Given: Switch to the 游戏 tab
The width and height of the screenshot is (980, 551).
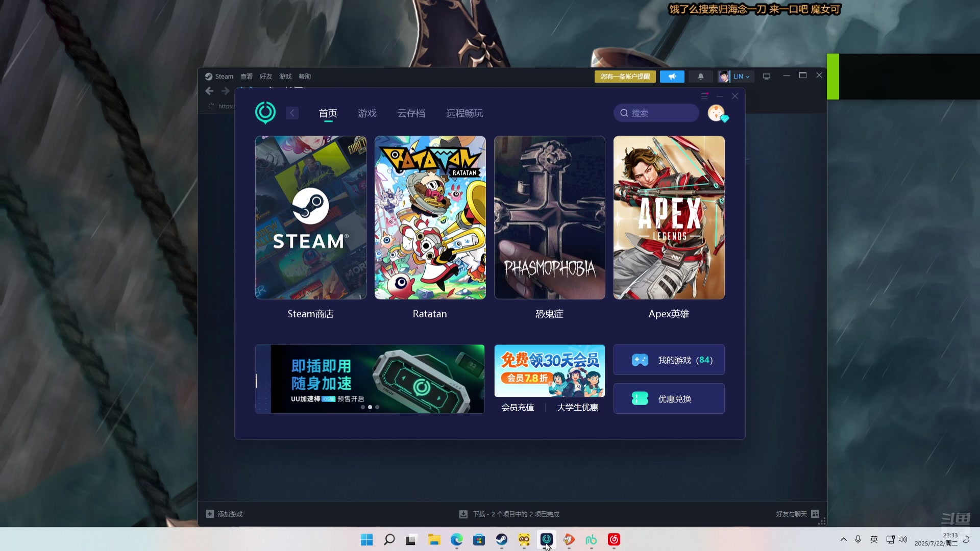Looking at the screenshot, I should pos(367,113).
